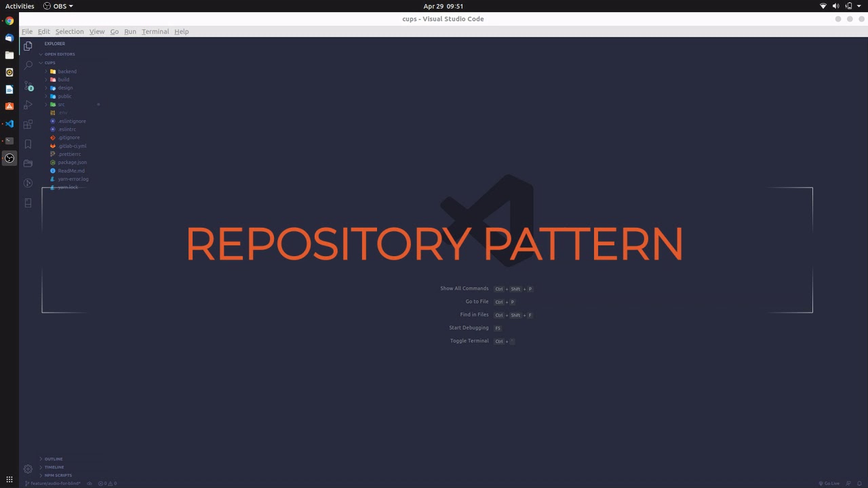The height and width of the screenshot is (488, 868).
Task: Open the Search view in activity bar
Action: 28,65
